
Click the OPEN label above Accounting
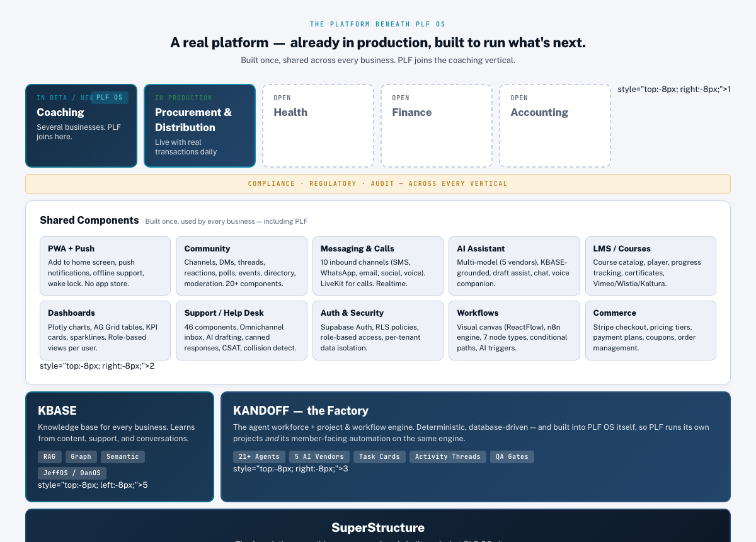(519, 98)
